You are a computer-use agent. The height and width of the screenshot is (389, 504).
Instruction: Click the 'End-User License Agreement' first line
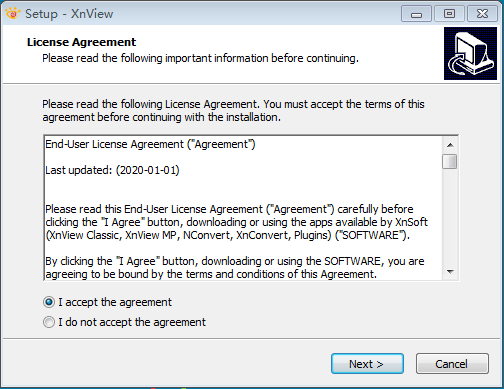click(150, 144)
